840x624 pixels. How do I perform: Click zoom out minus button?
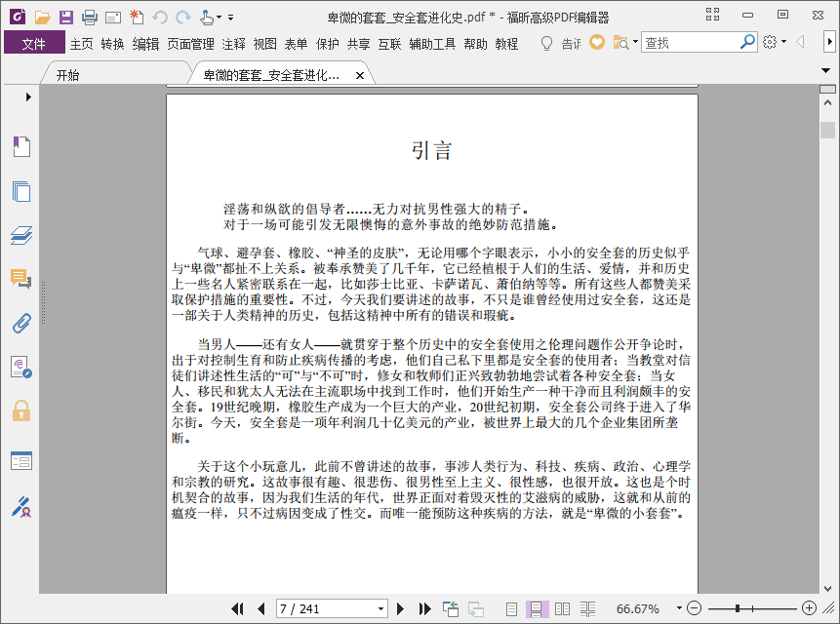(x=694, y=608)
